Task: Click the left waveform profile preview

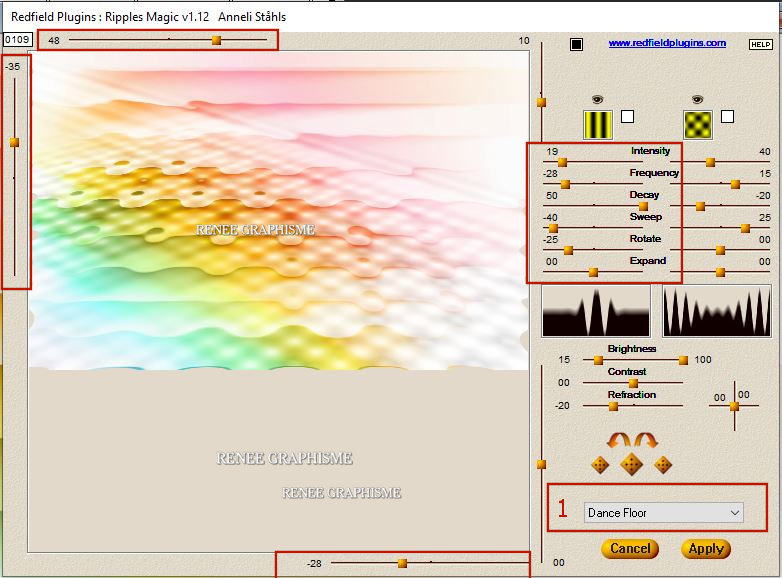Action: point(596,311)
